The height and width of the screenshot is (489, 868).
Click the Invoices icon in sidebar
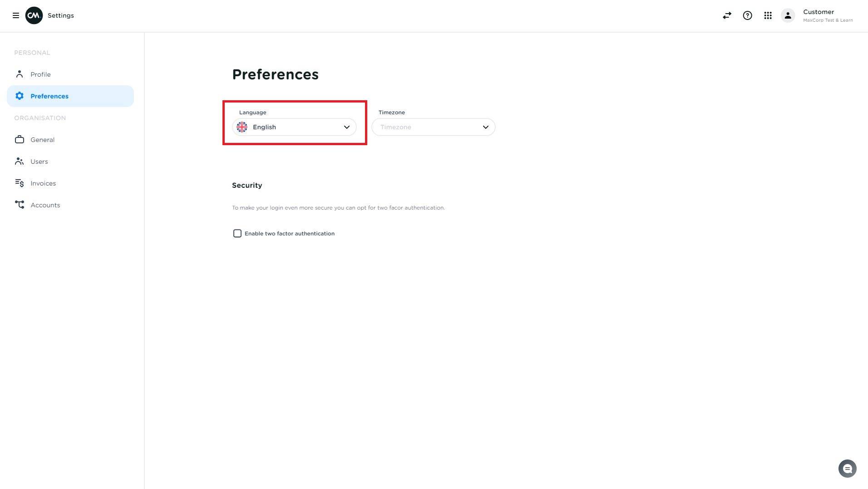click(x=20, y=183)
